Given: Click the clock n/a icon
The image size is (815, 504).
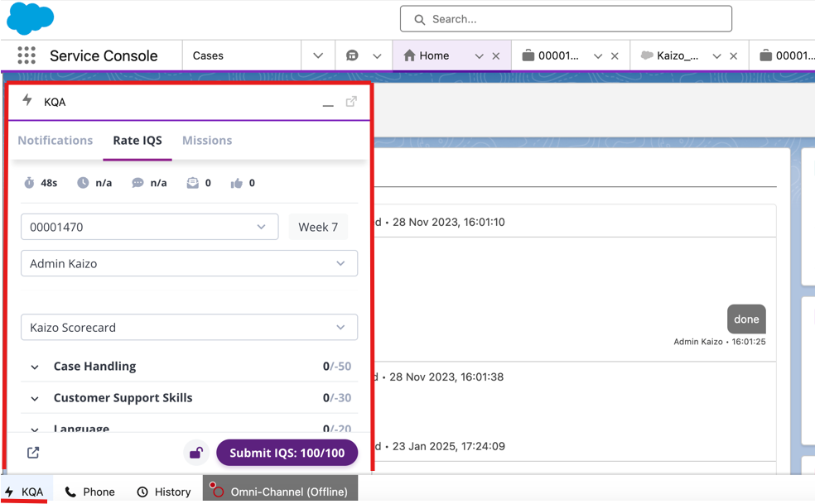Looking at the screenshot, I should coord(83,183).
